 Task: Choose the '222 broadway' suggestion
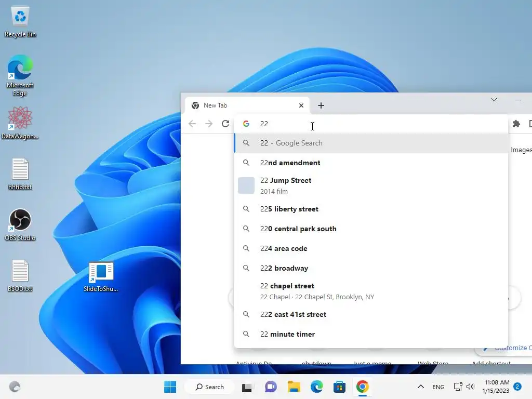[x=371, y=268]
